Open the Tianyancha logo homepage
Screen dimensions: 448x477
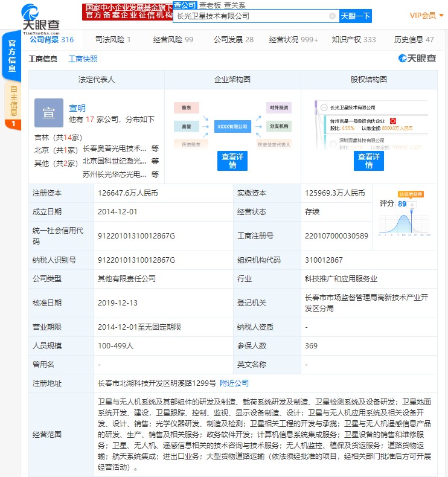coord(40,19)
